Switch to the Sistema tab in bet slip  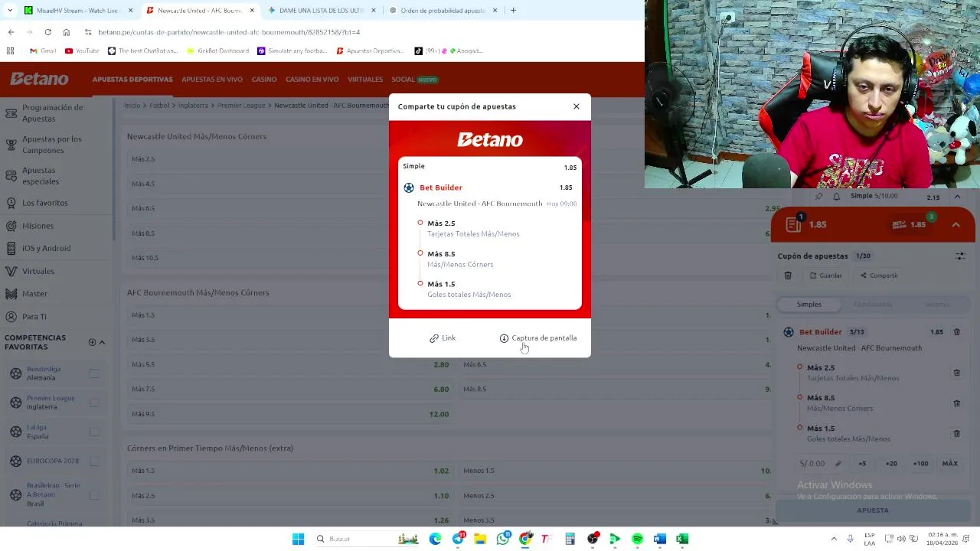936,305
